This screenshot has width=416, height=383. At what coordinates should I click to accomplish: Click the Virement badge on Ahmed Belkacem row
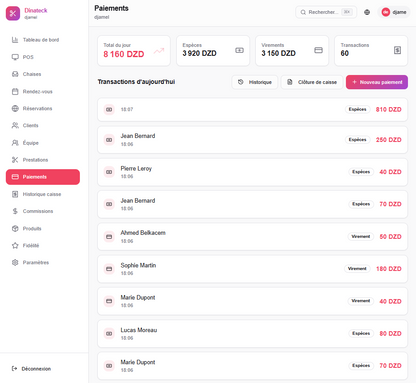click(361, 236)
